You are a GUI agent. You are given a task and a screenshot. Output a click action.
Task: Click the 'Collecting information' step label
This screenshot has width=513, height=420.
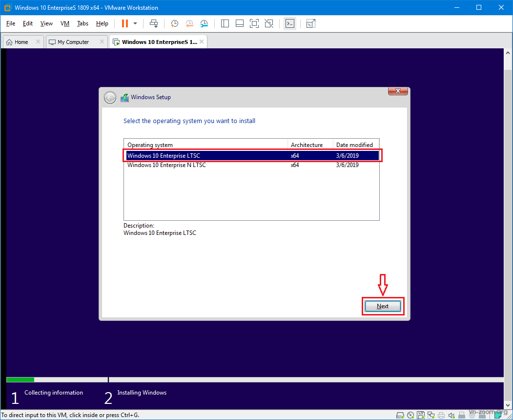[54, 393]
